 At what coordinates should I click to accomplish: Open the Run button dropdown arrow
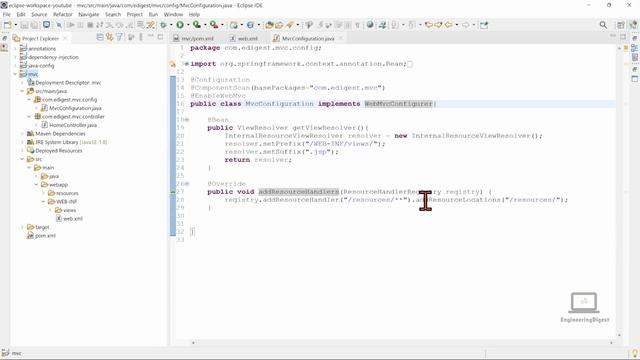[188, 25]
